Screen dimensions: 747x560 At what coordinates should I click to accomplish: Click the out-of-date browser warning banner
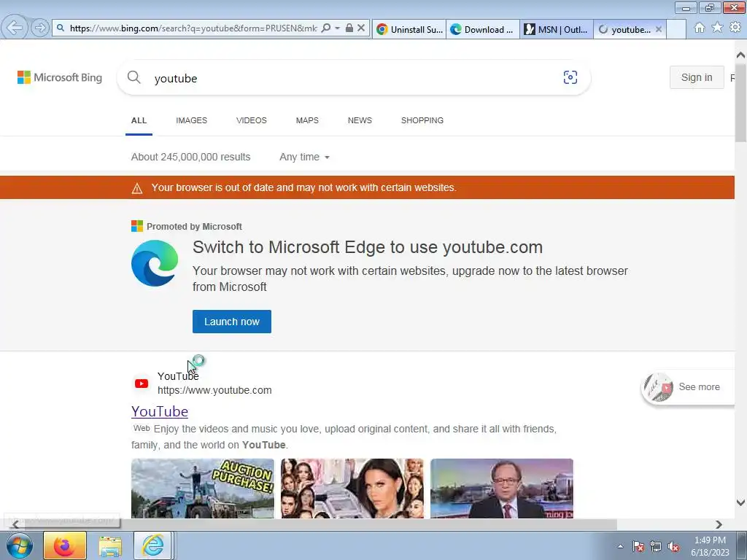click(368, 187)
